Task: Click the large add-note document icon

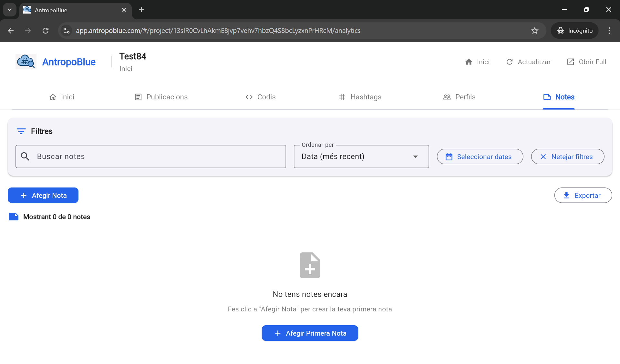Action: pyautogui.click(x=310, y=265)
